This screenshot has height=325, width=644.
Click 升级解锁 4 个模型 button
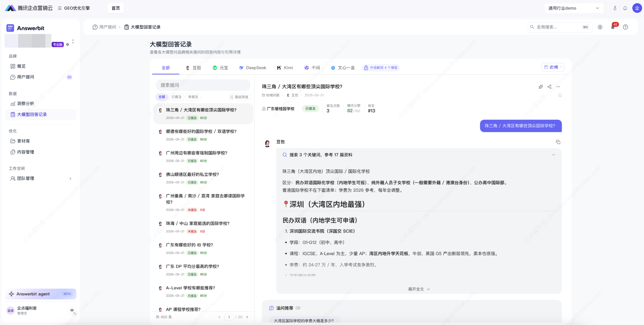click(381, 67)
